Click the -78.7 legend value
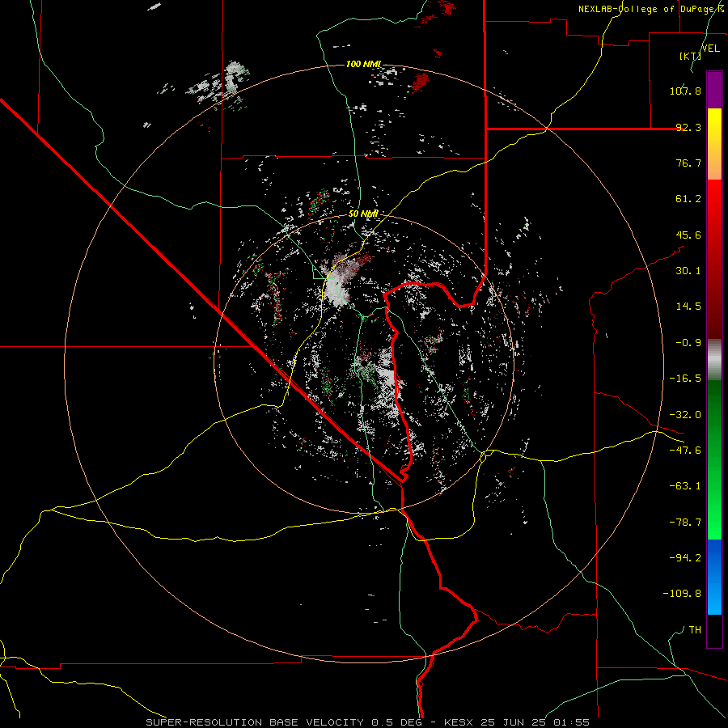 point(685,523)
